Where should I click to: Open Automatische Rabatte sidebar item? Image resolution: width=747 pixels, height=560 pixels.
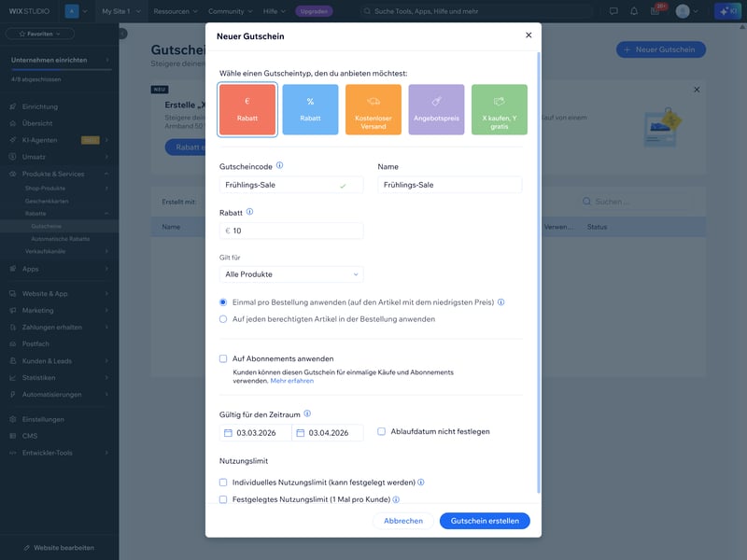tap(60, 239)
